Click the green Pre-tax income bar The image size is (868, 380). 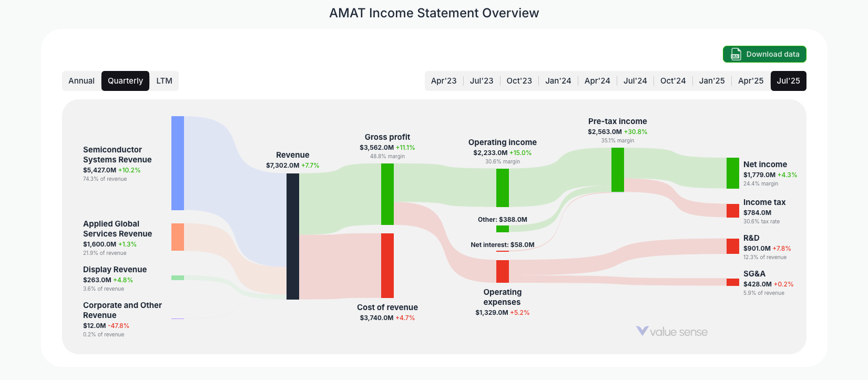tap(618, 170)
